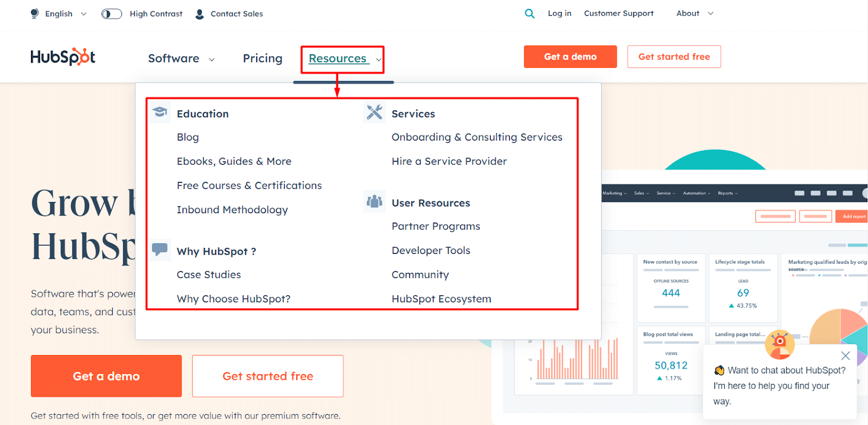Click the Resources menu item
Screen dimensions: 868x425
[338, 59]
